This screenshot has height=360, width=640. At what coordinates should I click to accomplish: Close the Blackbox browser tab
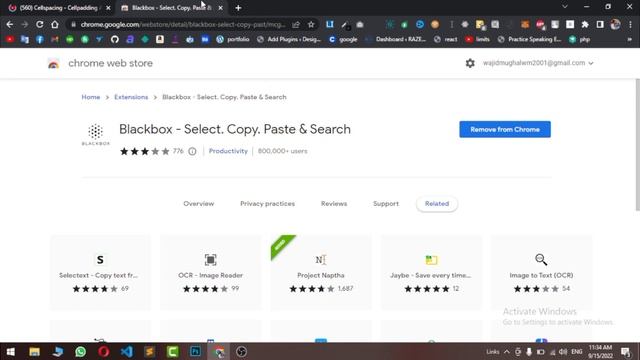coord(220,8)
